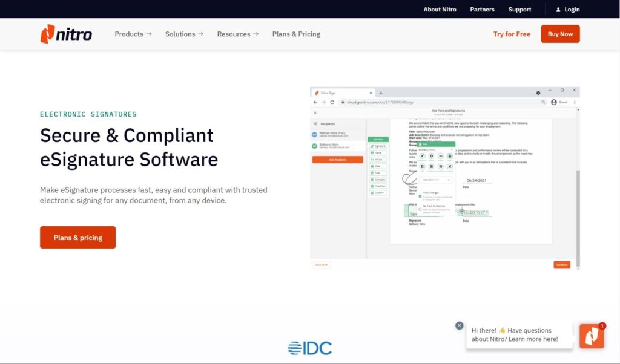Click the Nitro logo in the navbar
This screenshot has width=620, height=364.
[66, 34]
